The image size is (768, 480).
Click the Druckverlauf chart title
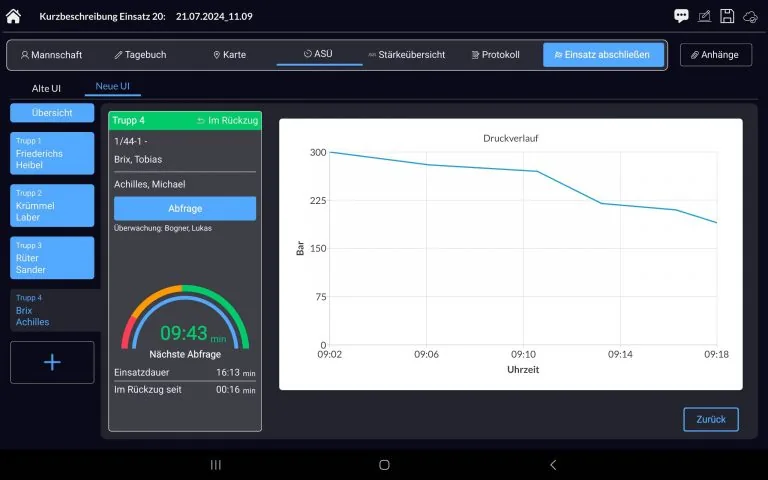[x=510, y=139]
